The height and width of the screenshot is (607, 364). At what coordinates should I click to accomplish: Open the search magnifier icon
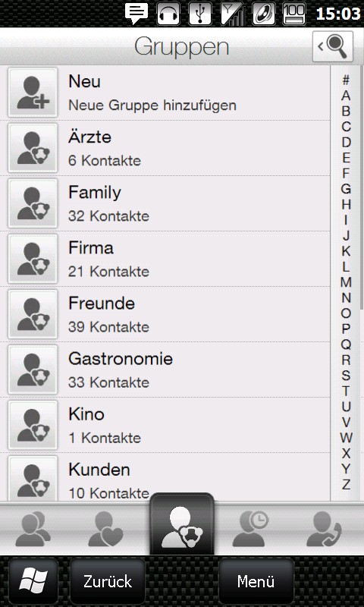(x=333, y=47)
